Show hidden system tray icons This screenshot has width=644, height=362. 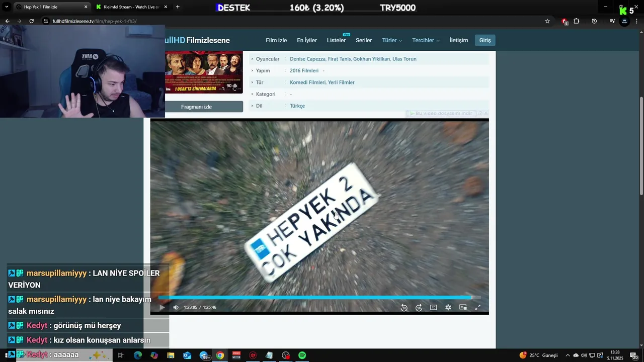568,355
